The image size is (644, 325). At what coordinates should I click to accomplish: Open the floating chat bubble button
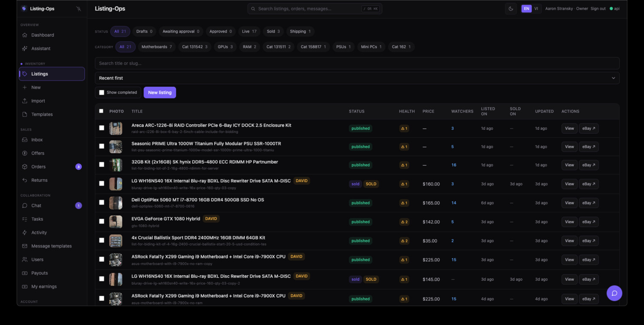pos(614,293)
